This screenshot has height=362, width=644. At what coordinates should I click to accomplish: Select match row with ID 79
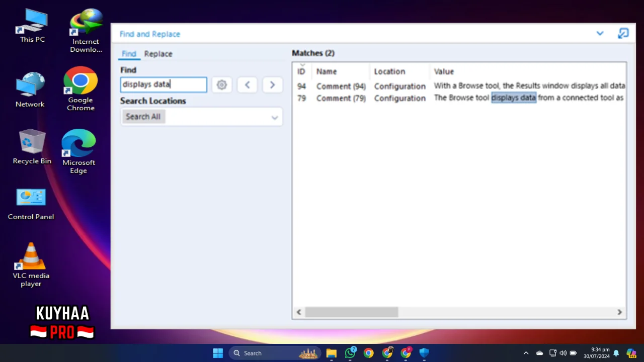[460, 98]
